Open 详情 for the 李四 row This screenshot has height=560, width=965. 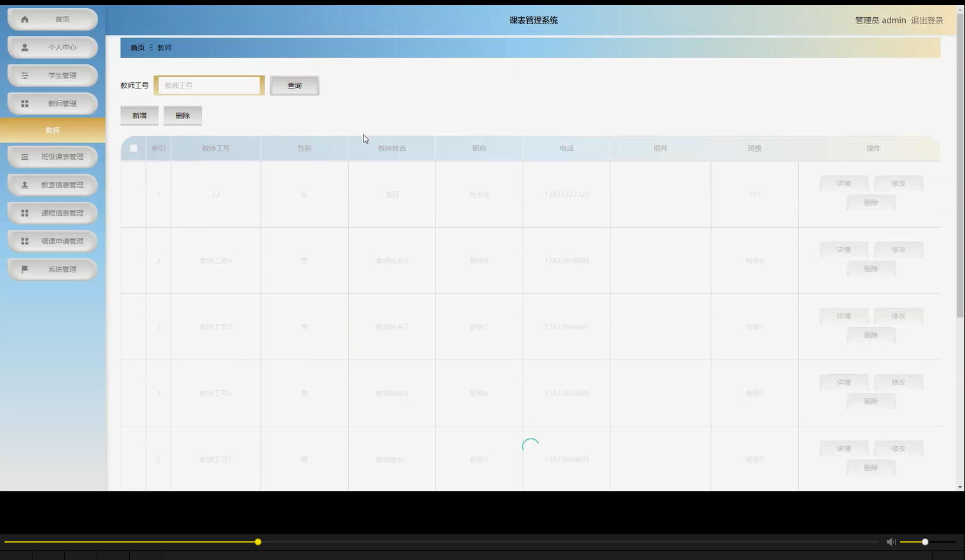pos(843,183)
